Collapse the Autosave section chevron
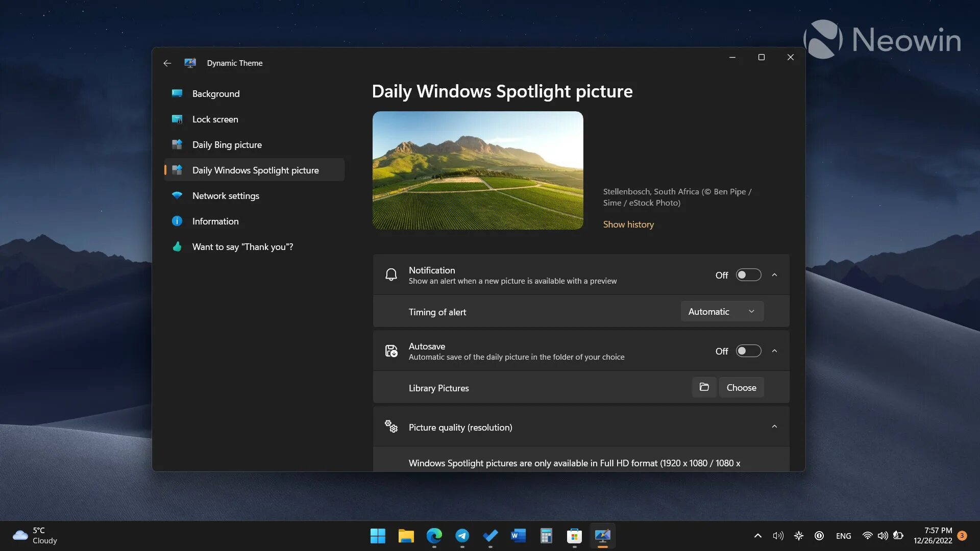Viewport: 980px width, 551px height. [775, 350]
